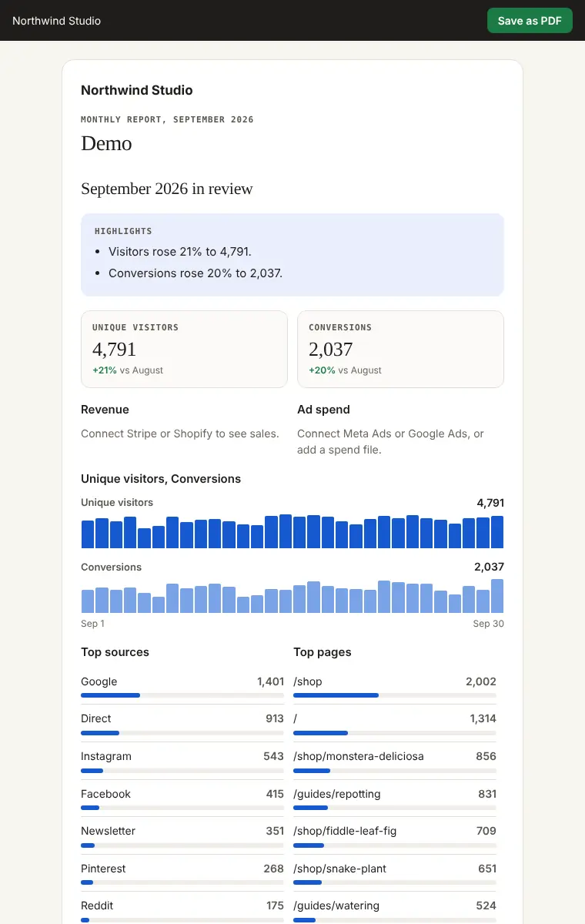Screen dimensions: 585x924
Task: Select highlight Conversions rose 20% to 2,037
Action: pyautogui.click(x=196, y=273)
